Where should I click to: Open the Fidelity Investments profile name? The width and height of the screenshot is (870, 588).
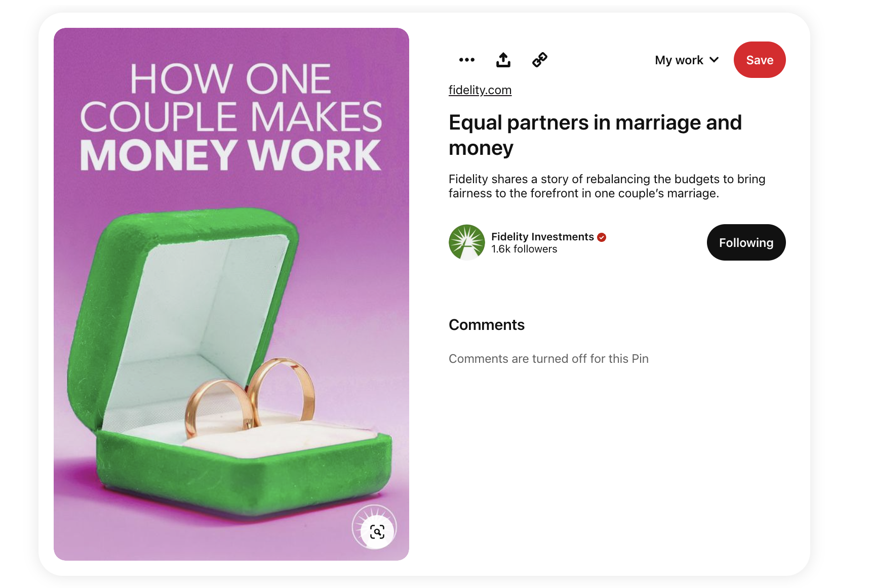point(542,237)
